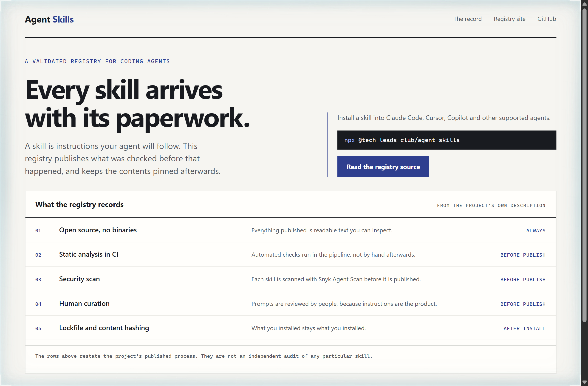Viewport: 588px width, 386px height.
Task: Click the scrollbar up arrow
Action: (x=584, y=4)
